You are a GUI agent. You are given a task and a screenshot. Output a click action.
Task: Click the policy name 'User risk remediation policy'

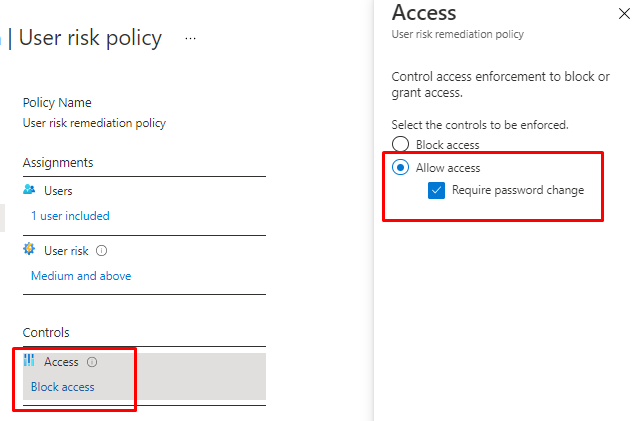94,123
